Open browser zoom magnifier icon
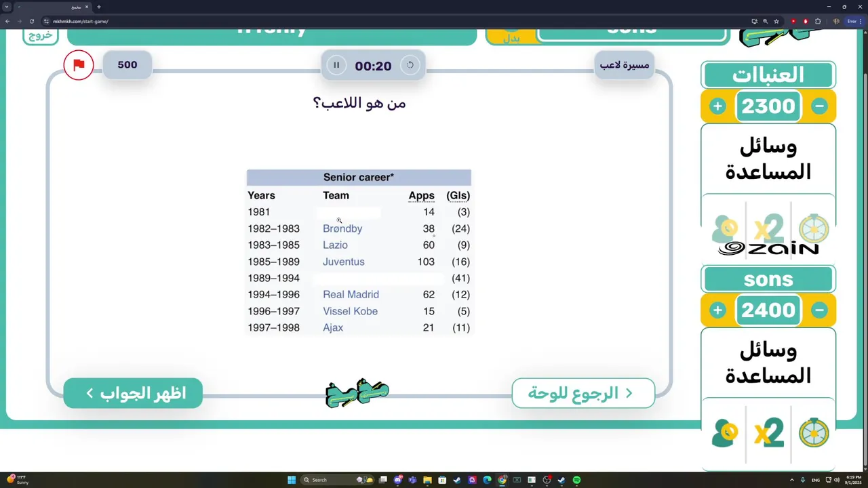The image size is (868, 488). pos(765,21)
